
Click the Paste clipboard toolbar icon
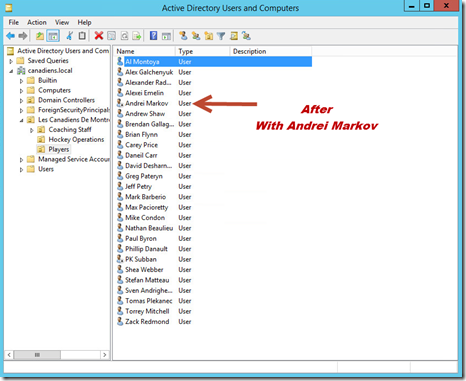point(82,36)
